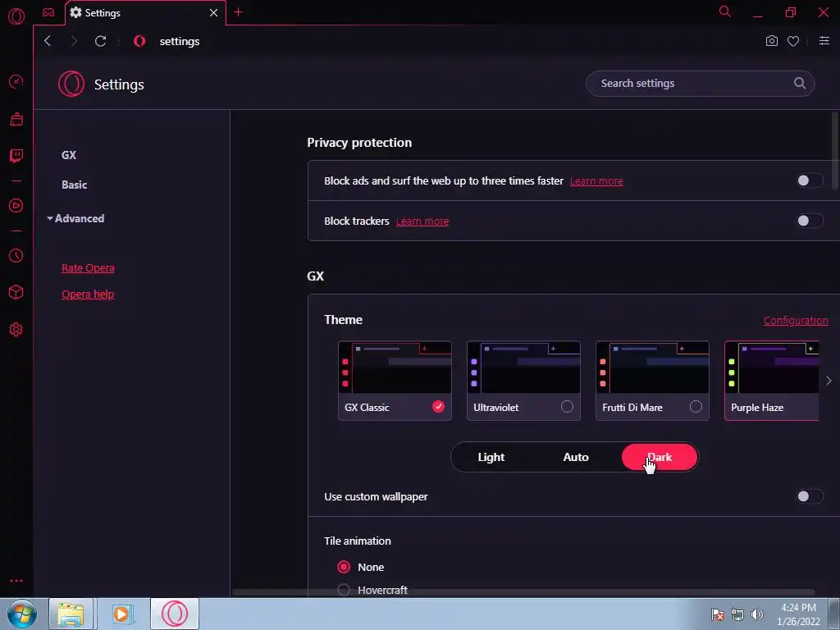Open the Windows Start menu
Screen dimensions: 840x630
coord(22,614)
